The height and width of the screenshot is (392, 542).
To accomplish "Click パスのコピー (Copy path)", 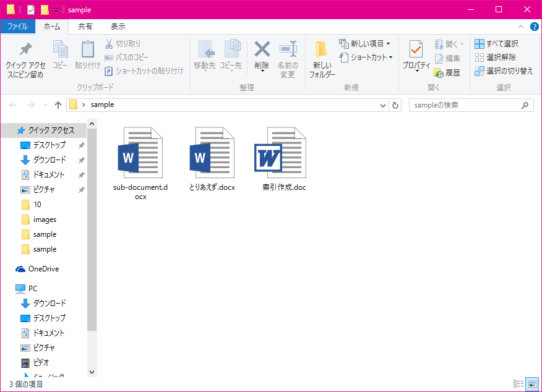I will click(x=126, y=57).
